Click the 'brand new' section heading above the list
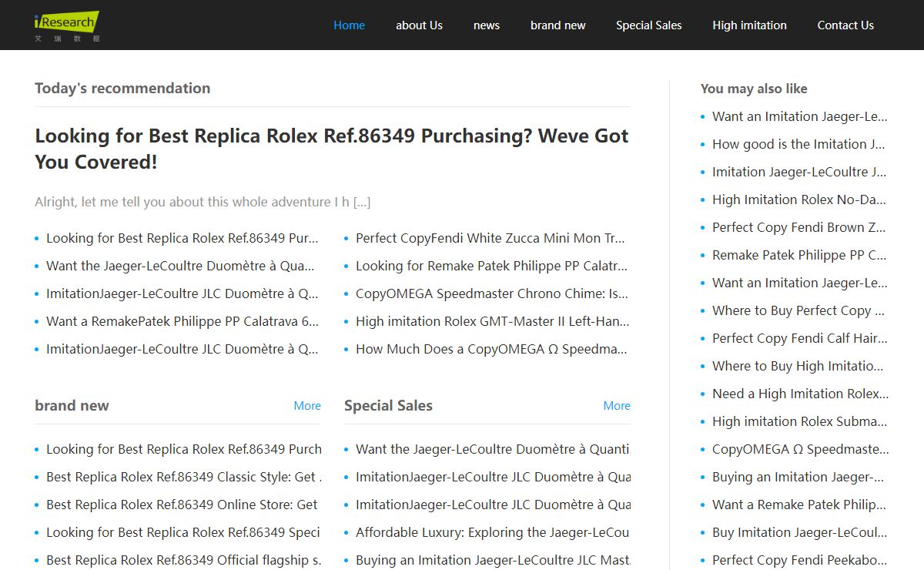Image resolution: width=924 pixels, height=570 pixels. point(72,405)
